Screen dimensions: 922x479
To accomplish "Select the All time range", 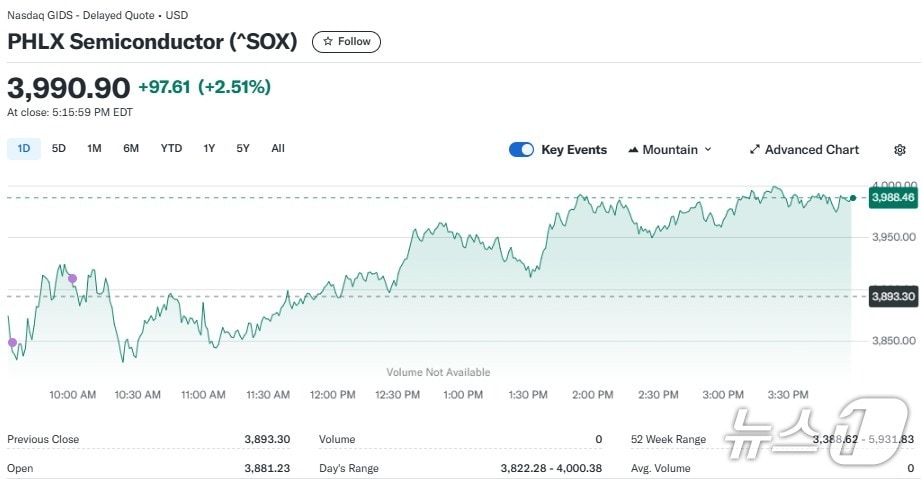I will click(x=278, y=149).
